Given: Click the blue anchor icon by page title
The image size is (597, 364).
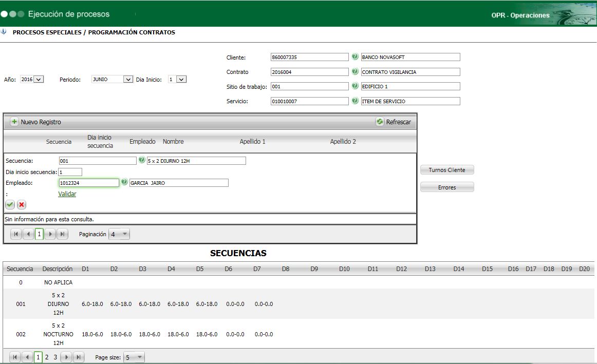Looking at the screenshot, I should (4, 32).
